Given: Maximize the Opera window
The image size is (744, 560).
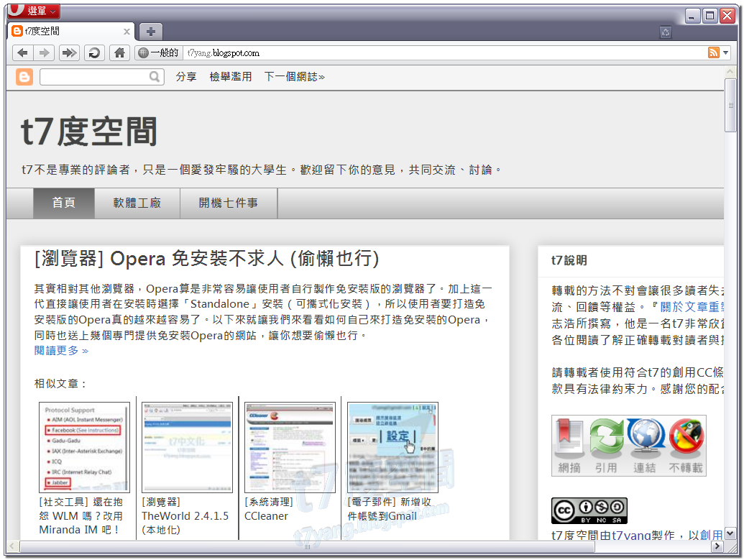Looking at the screenshot, I should (x=709, y=16).
